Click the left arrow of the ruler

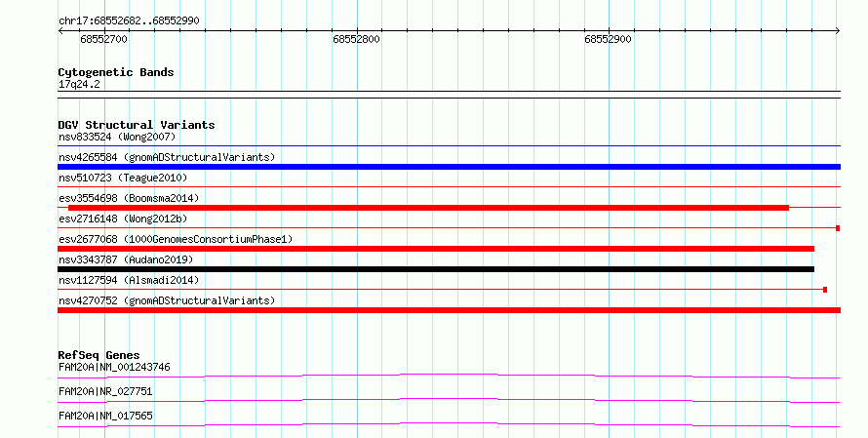pos(60,31)
